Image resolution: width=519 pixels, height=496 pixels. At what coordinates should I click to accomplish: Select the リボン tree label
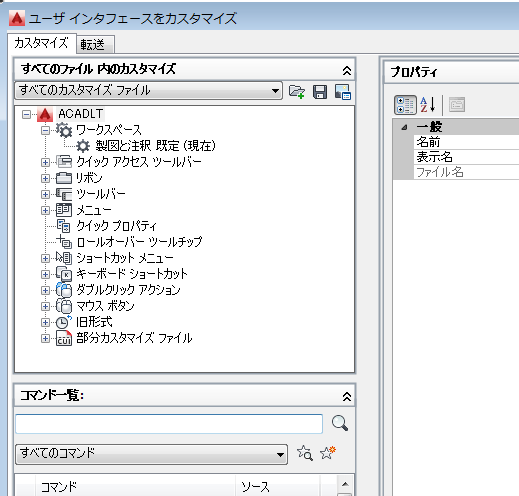pos(89,178)
